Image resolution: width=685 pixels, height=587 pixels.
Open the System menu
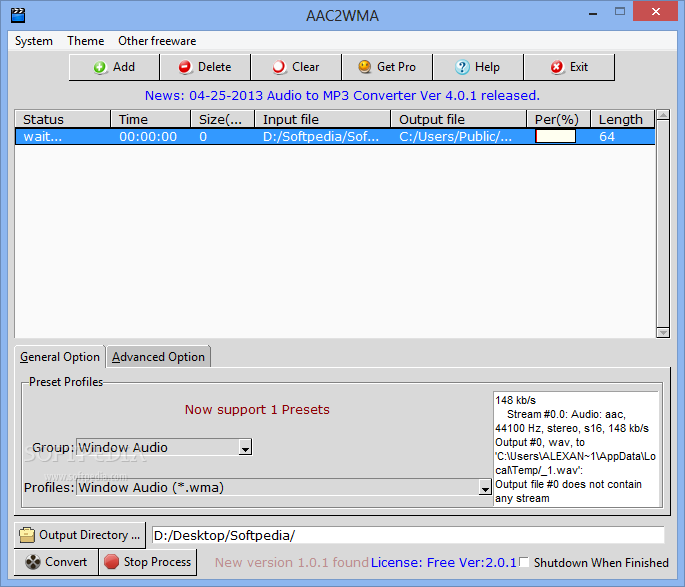point(34,41)
